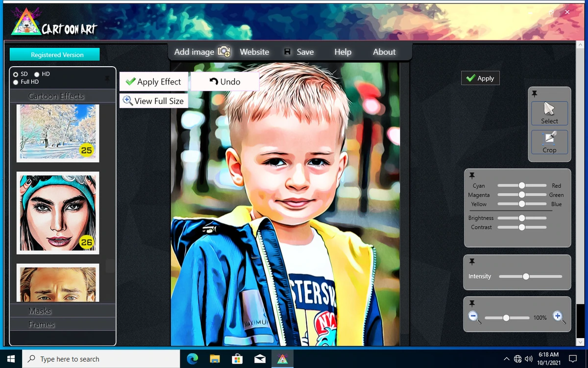Click the network globe tray icon

tap(518, 359)
